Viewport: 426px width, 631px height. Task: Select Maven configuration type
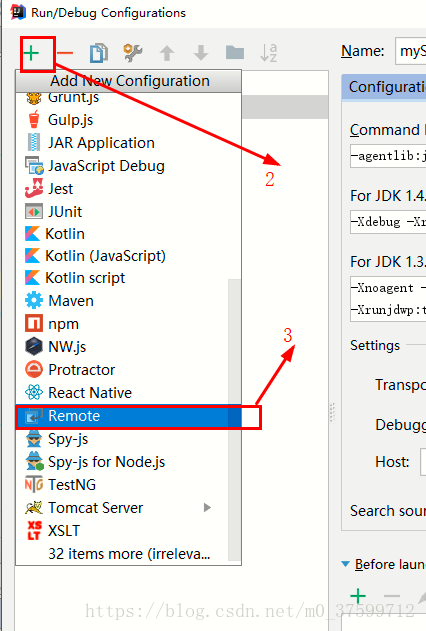pos(128,301)
